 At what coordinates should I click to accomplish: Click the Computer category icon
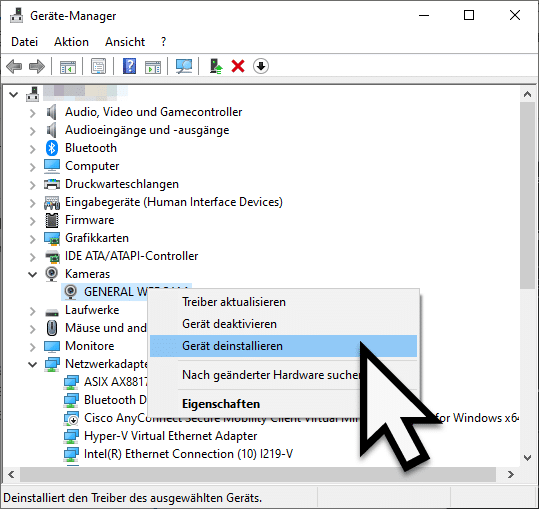click(52, 166)
